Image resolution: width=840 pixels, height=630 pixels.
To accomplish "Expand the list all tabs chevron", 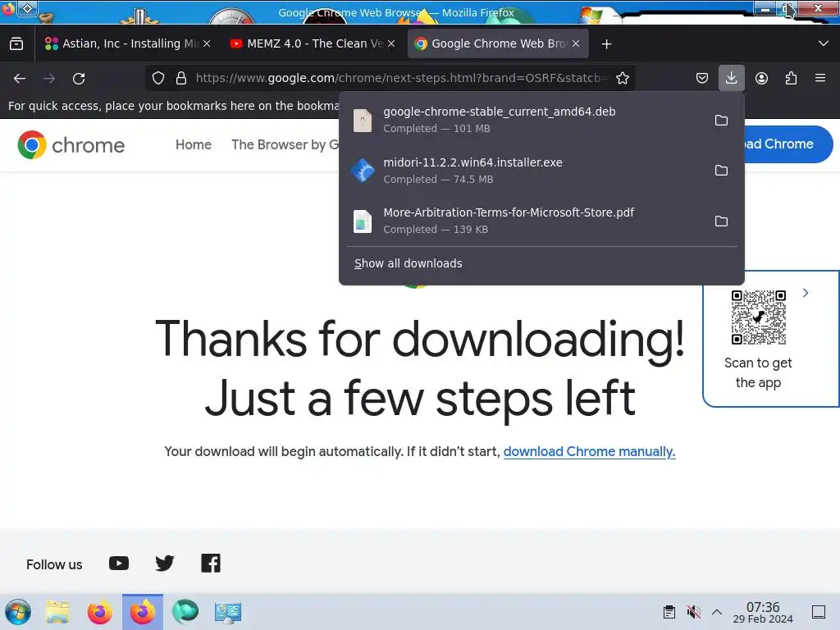I will (824, 43).
